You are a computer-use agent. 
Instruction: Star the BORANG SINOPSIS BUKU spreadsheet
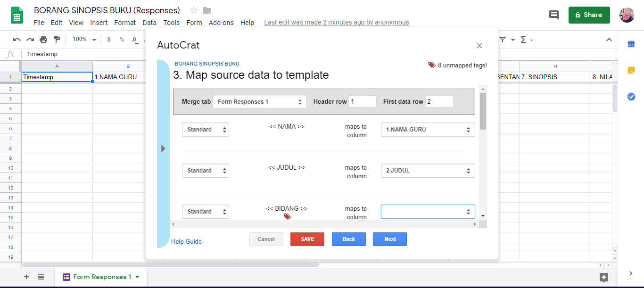(193, 10)
